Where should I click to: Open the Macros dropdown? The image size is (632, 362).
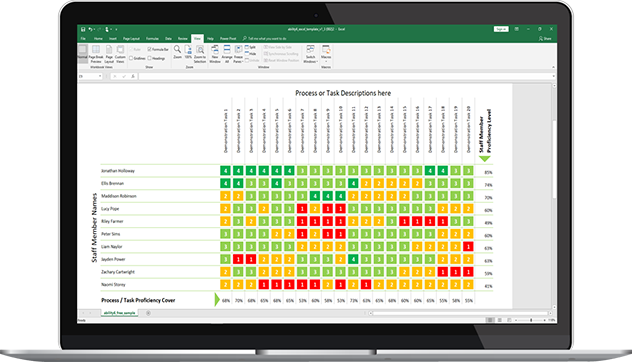coord(326,54)
